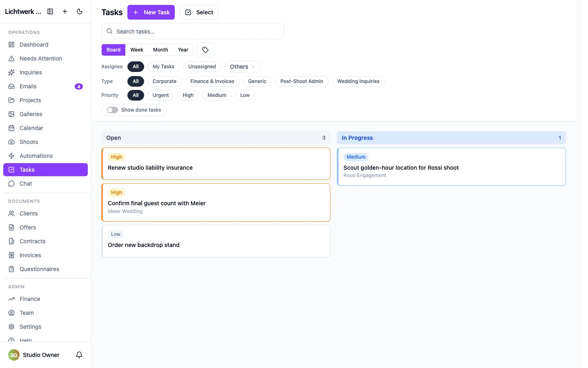Click the Automations lightning icon

coord(11,156)
